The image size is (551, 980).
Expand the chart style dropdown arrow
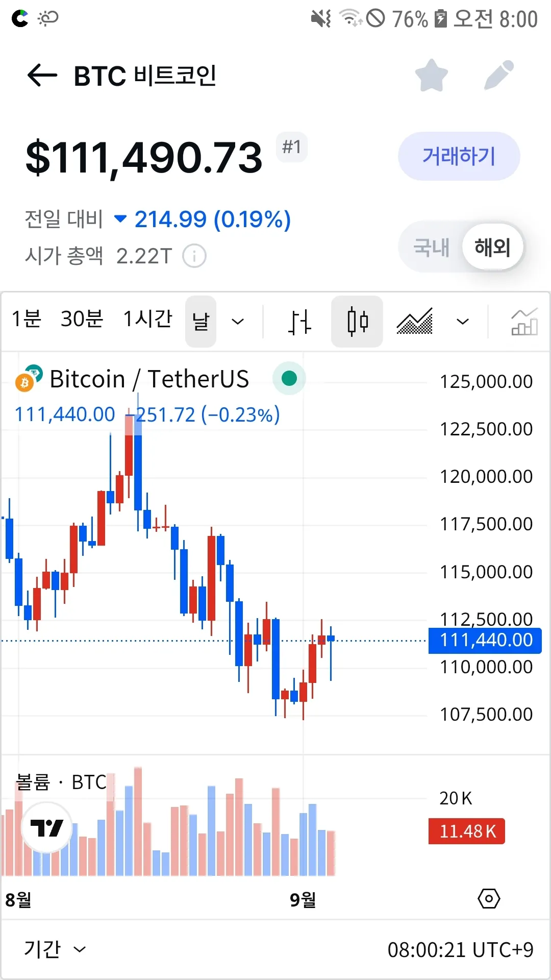pyautogui.click(x=462, y=322)
